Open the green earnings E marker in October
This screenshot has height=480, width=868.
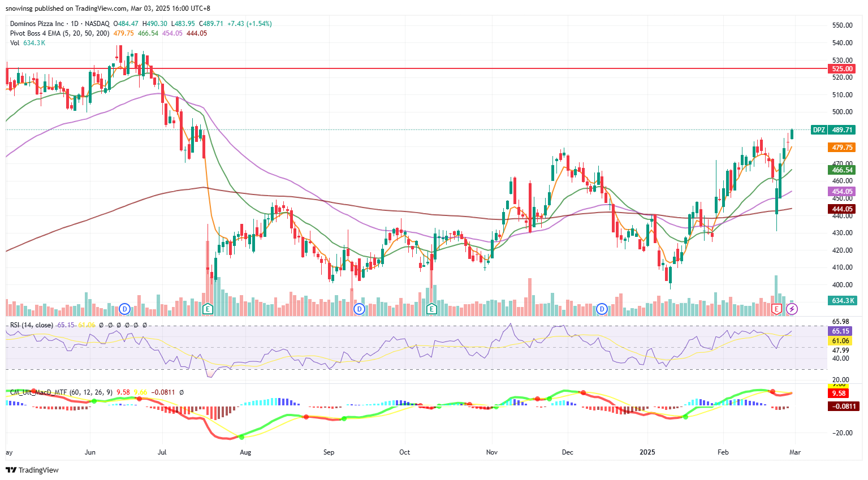pos(432,309)
